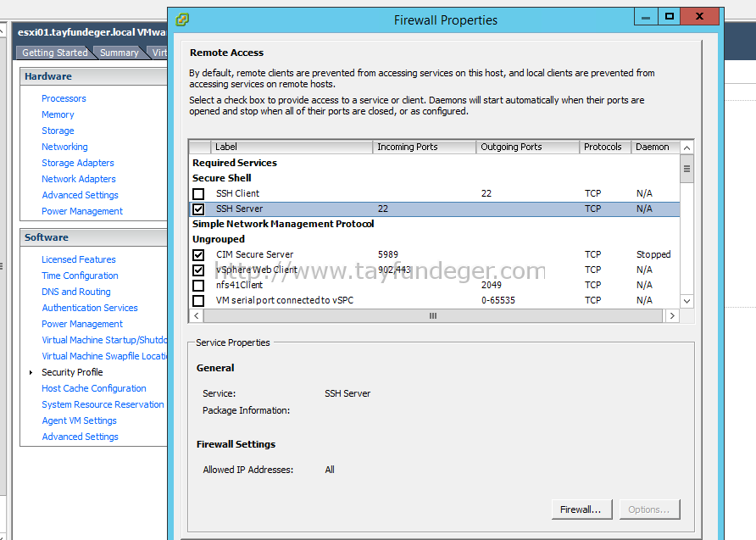Image resolution: width=756 pixels, height=540 pixels.
Task: Switch to the Summary tab
Action: [120, 53]
